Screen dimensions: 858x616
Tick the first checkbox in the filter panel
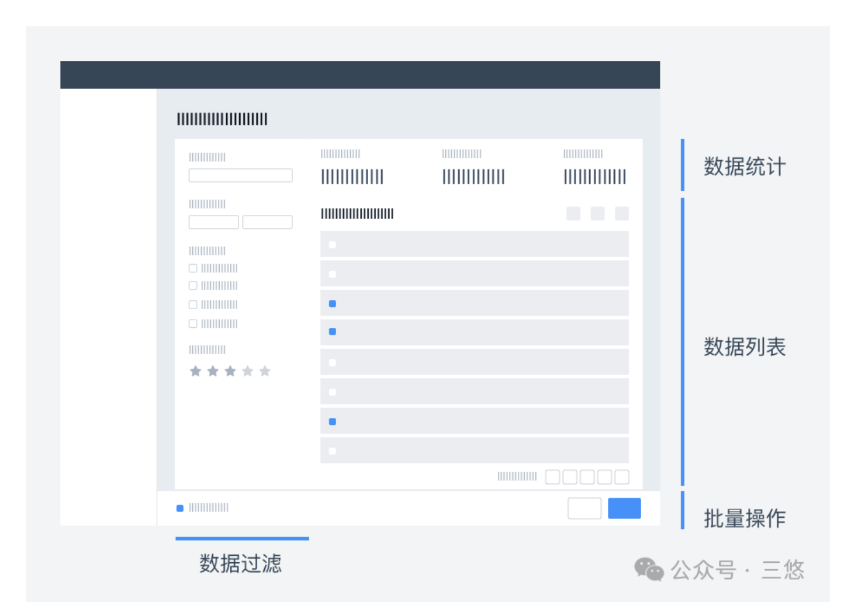pyautogui.click(x=193, y=268)
